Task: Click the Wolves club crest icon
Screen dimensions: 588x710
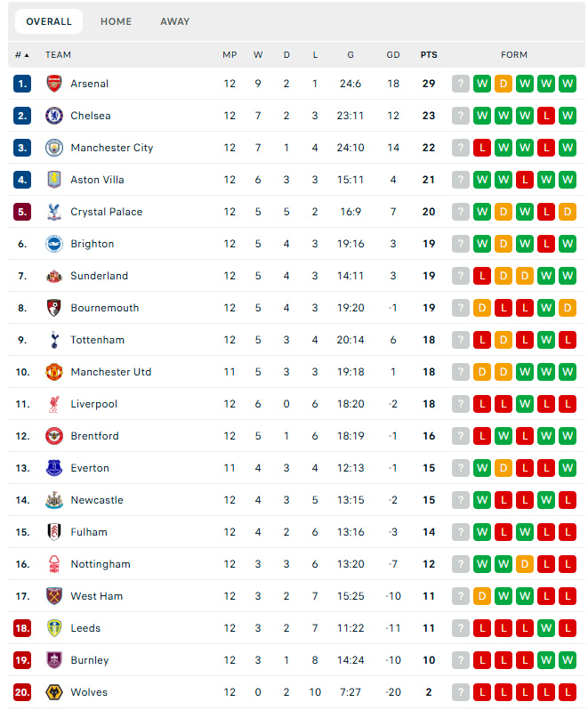Action: pyautogui.click(x=54, y=692)
